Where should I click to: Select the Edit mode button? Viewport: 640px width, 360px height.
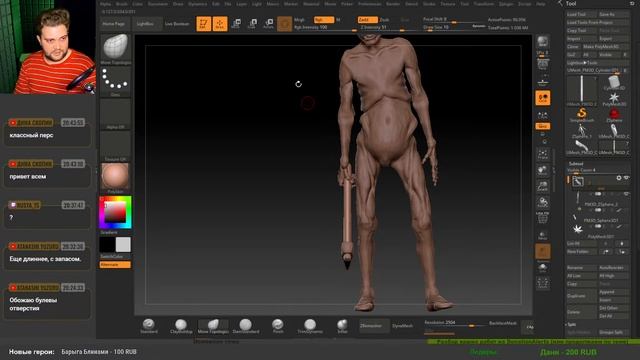pos(203,24)
